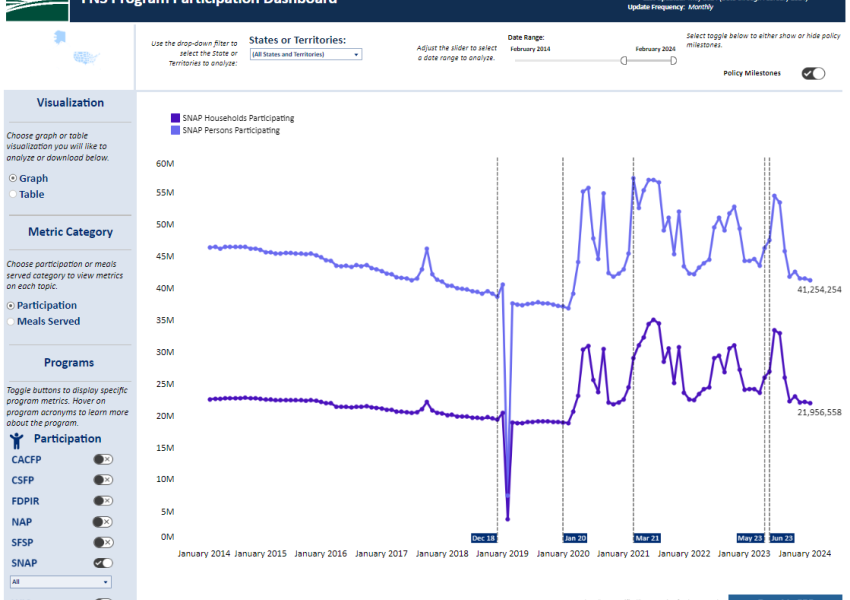
Task: Click the SNAP Persons Participating legend text
Action: [x=231, y=130]
